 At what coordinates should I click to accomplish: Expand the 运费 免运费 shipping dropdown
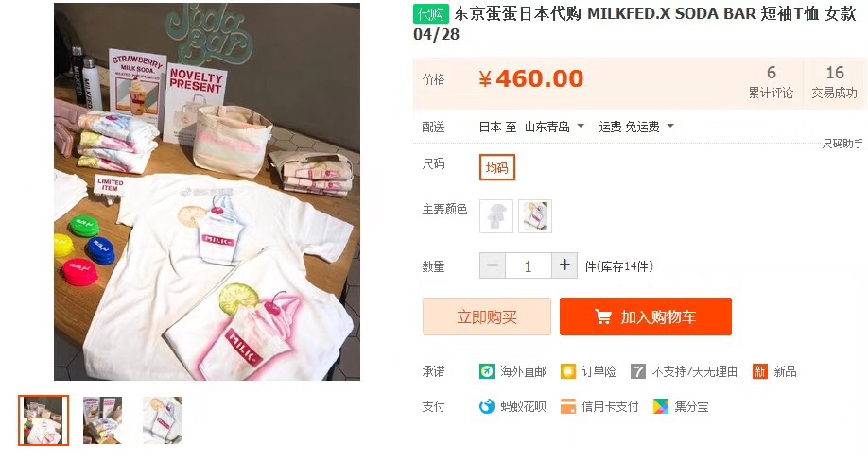point(636,127)
